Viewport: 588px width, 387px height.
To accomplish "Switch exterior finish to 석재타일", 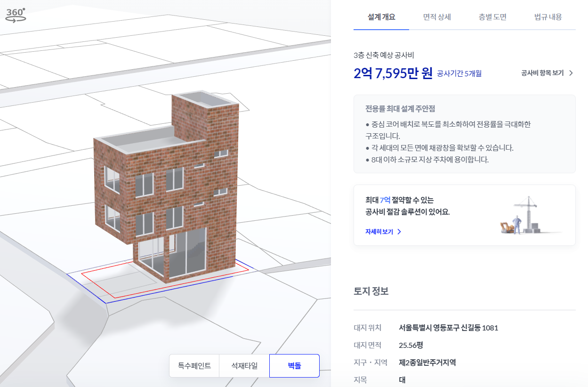I will coord(244,365).
